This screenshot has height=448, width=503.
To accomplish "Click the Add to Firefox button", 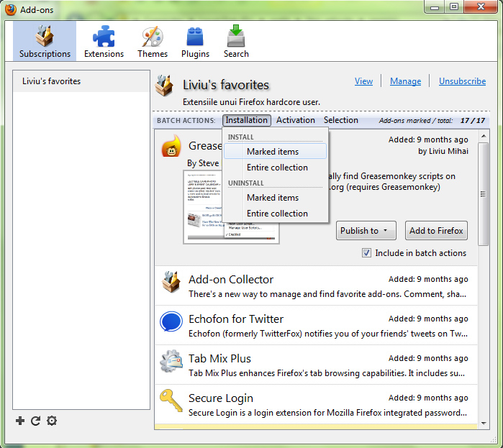I will [436, 230].
